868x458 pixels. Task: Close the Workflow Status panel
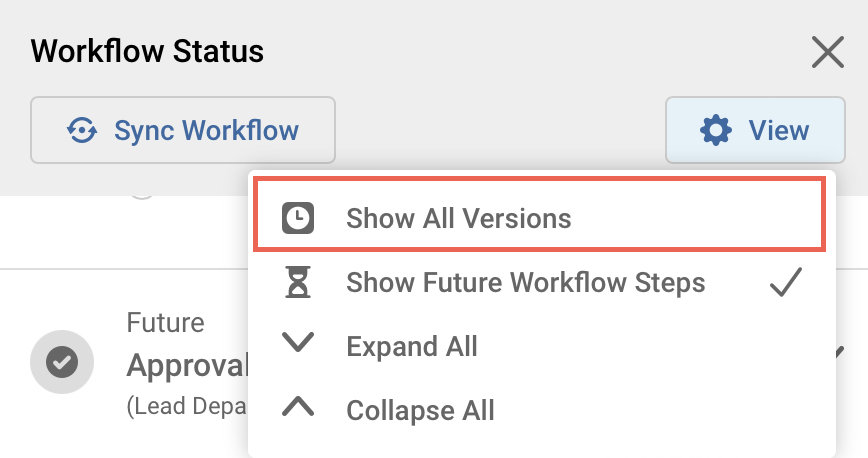pyautogui.click(x=828, y=51)
